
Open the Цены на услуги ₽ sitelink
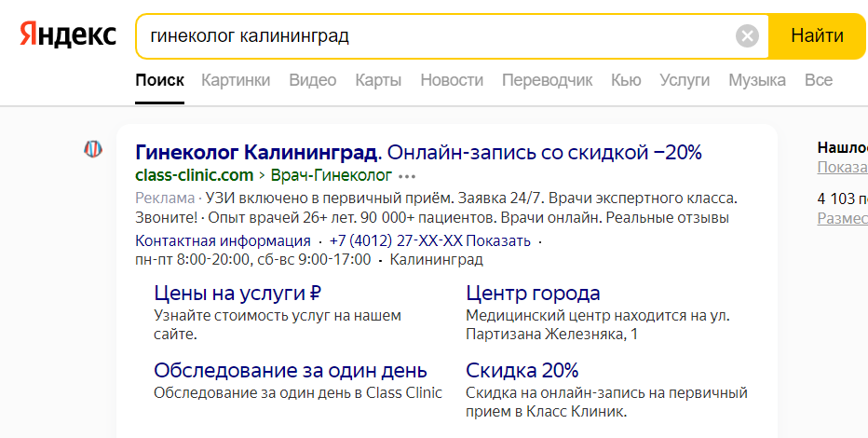coord(237,293)
